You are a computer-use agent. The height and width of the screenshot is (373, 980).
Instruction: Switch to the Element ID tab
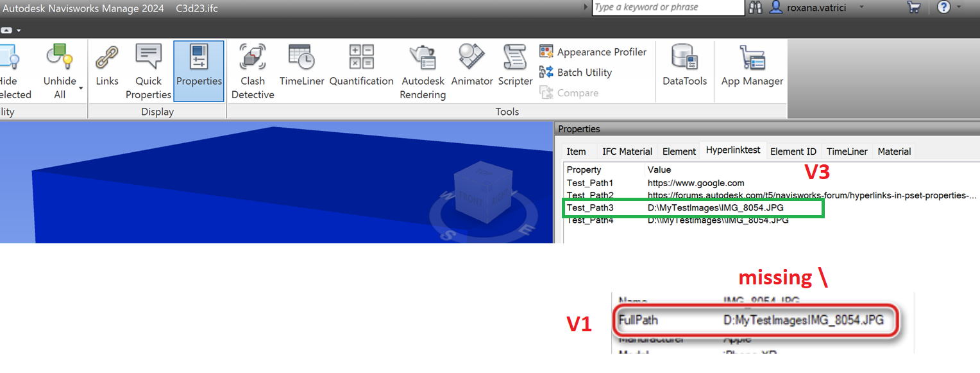793,151
